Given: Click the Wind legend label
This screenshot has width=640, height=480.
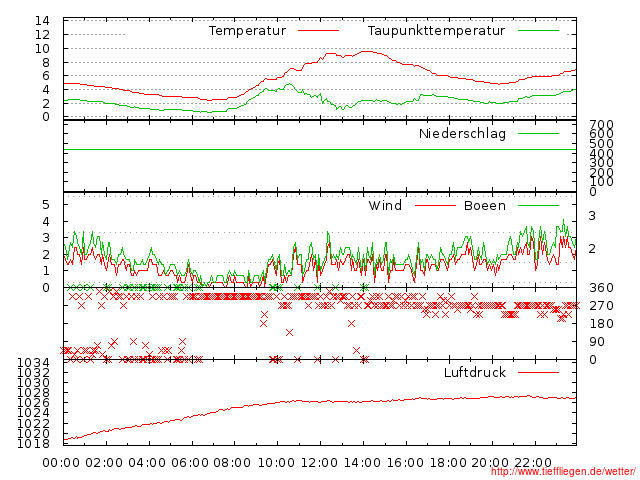Looking at the screenshot, I should point(385,205).
